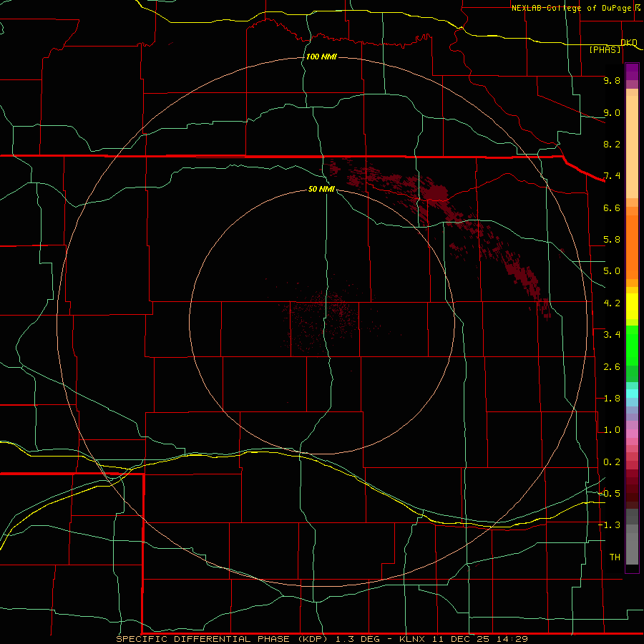This screenshot has height=644, width=644.
Task: Click the TH threshold label on legend
Action: point(615,557)
